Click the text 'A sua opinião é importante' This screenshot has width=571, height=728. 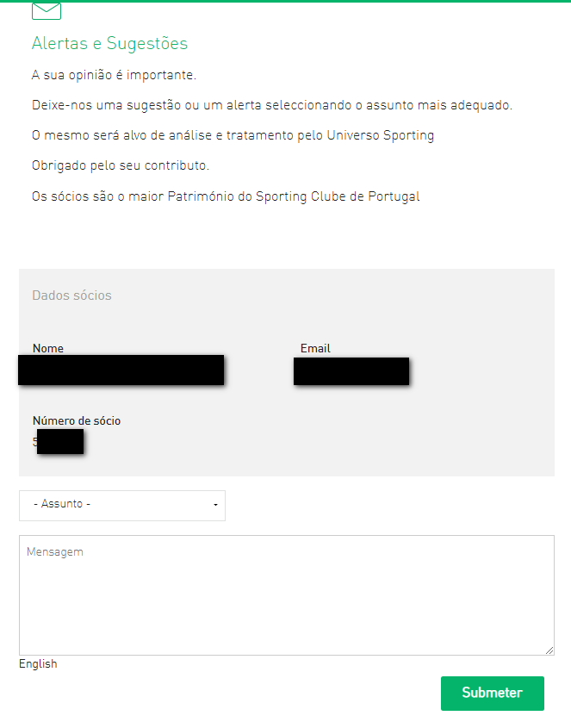coord(114,75)
